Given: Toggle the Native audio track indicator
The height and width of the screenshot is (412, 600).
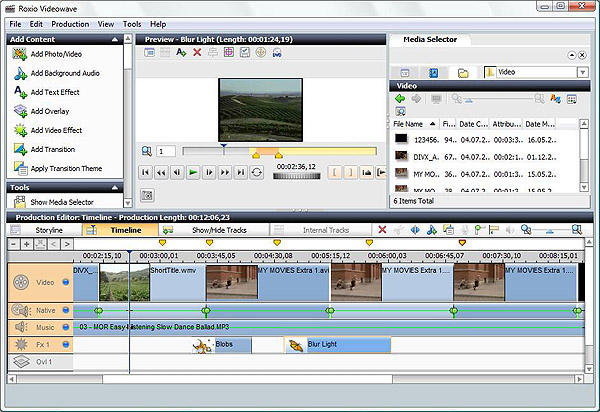Looking at the screenshot, I should (x=66, y=311).
